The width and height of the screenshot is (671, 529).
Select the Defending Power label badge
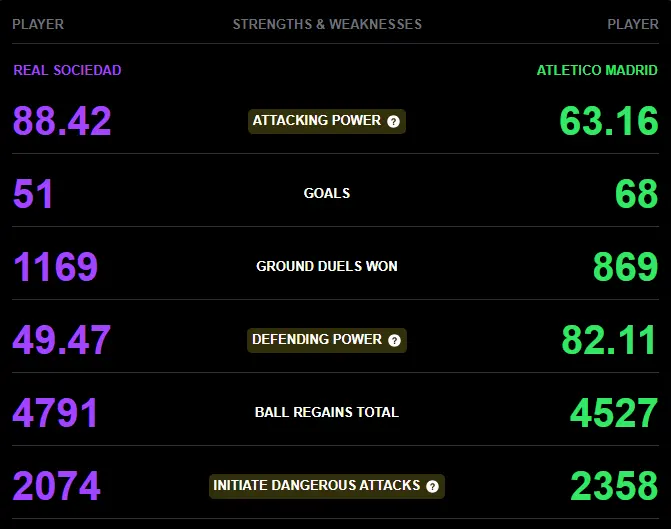pos(327,340)
